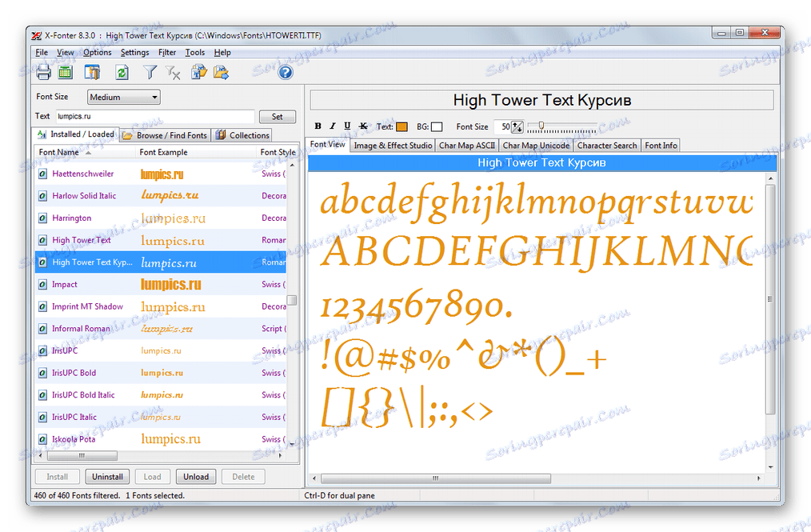Image resolution: width=811 pixels, height=532 pixels.
Task: Click the Font Style column header
Action: pos(278,153)
